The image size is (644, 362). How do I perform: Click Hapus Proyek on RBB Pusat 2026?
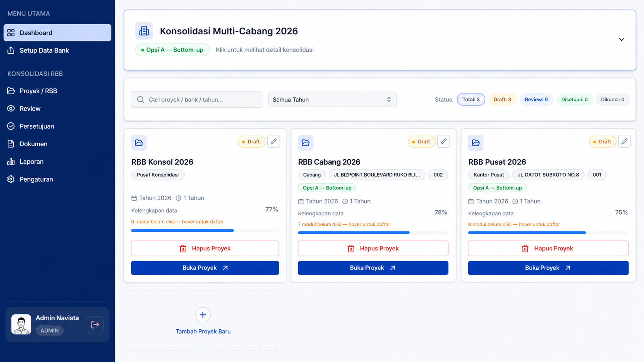(548, 249)
